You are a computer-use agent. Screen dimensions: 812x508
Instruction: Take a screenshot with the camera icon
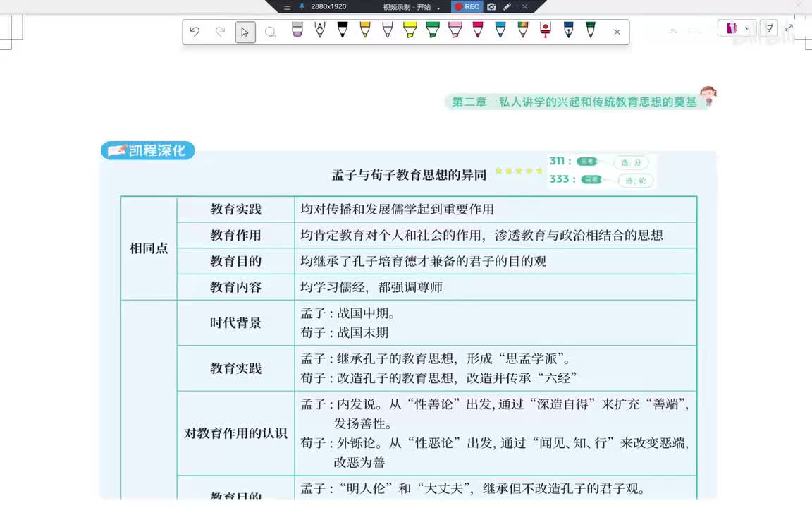point(491,7)
